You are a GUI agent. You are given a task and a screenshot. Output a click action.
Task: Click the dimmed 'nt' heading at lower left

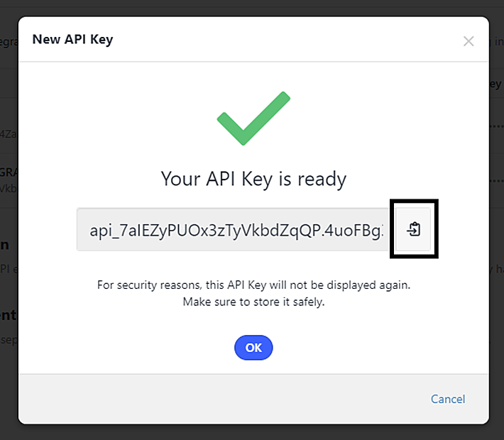(x=8, y=315)
